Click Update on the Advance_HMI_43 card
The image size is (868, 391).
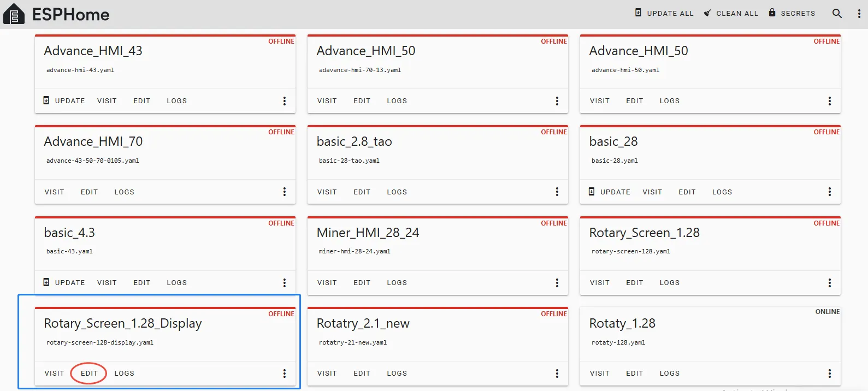pyautogui.click(x=64, y=101)
